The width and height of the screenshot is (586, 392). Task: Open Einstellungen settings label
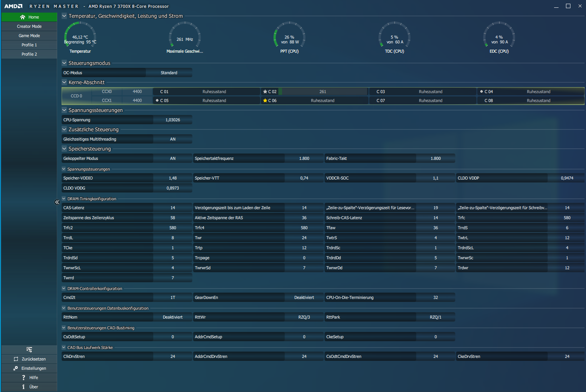34,368
